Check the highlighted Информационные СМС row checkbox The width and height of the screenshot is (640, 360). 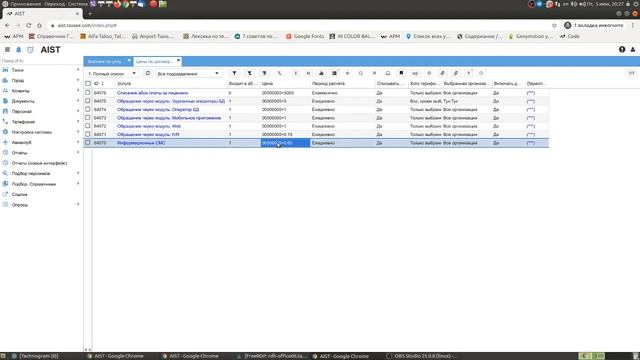88,143
